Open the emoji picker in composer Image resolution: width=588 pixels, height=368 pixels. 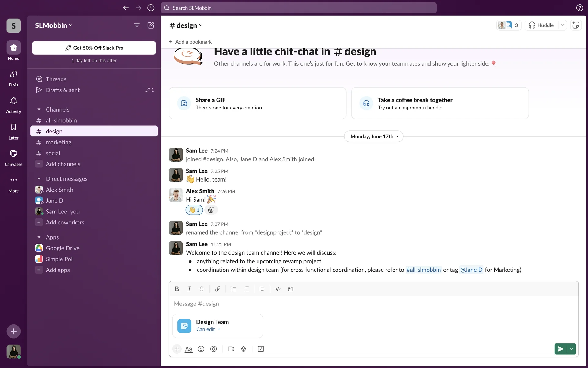tap(201, 349)
